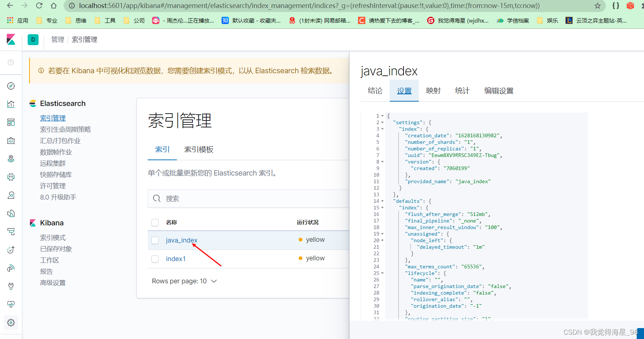
Task: Collapse "node_left" fold arrow on line 20
Action: [x=382, y=240]
